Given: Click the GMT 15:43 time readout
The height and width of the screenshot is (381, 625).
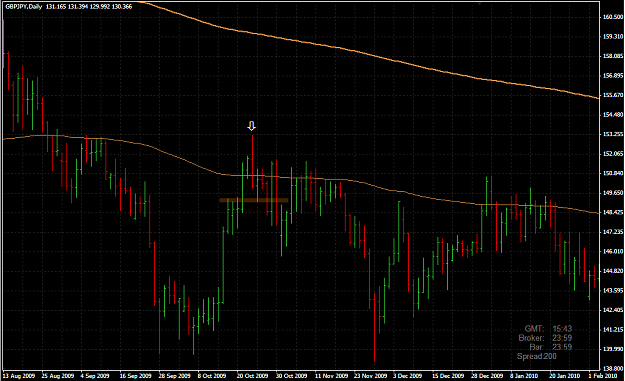Looking at the screenshot, I should click(x=548, y=329).
